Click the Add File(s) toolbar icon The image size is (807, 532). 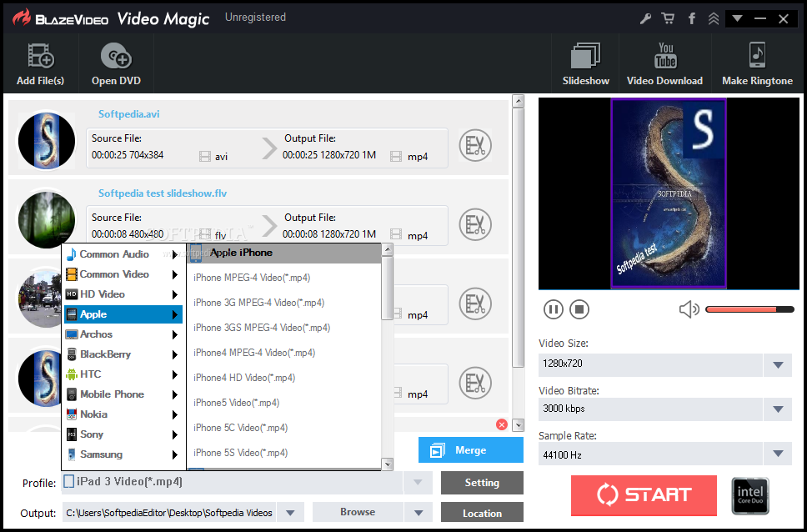tap(41, 56)
